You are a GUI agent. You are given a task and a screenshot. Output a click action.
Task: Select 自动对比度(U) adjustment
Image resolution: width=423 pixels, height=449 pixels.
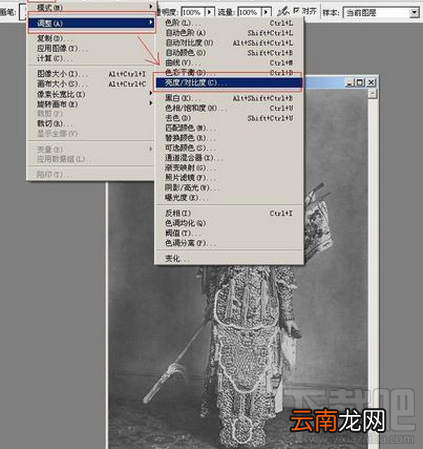pos(229,43)
